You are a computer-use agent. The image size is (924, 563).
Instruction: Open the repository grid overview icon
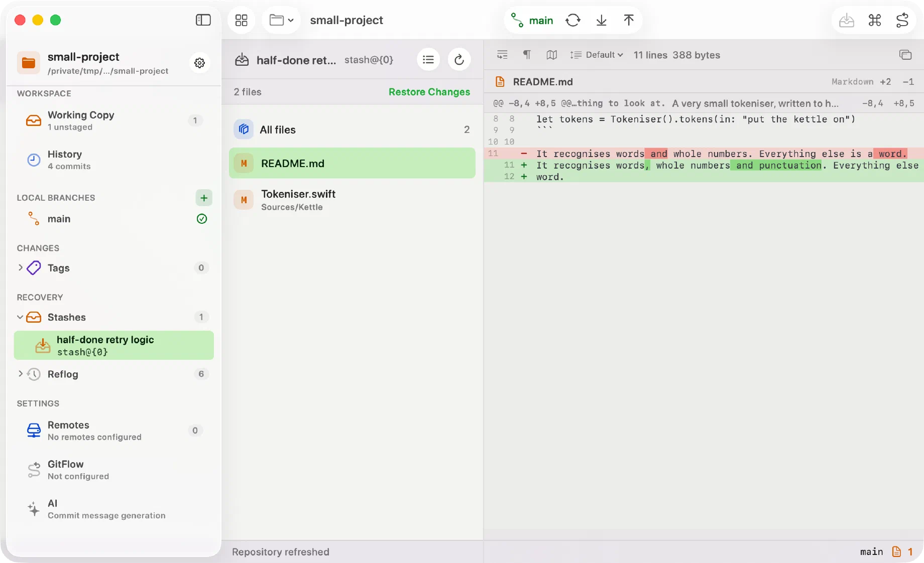coord(242,20)
